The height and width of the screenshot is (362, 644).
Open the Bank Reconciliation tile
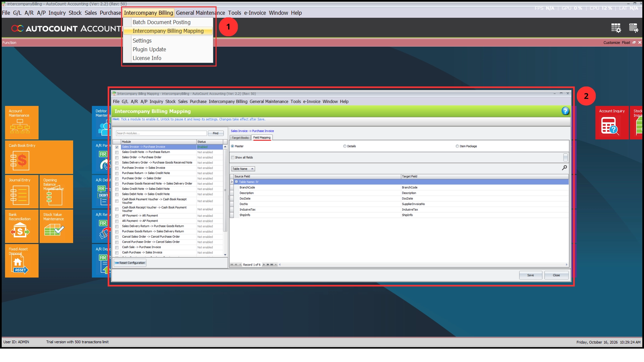[x=22, y=226]
